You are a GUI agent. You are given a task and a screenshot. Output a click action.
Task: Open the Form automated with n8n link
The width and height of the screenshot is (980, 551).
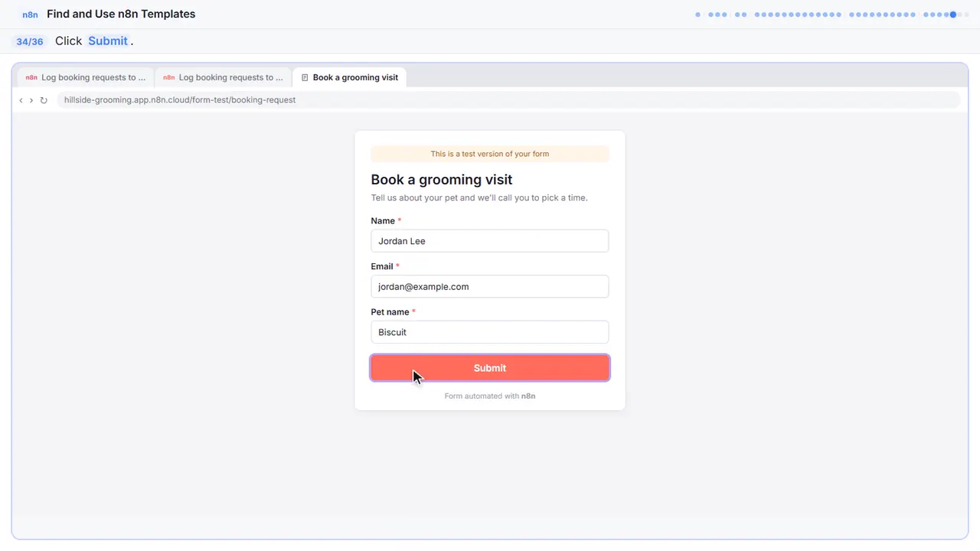point(490,396)
